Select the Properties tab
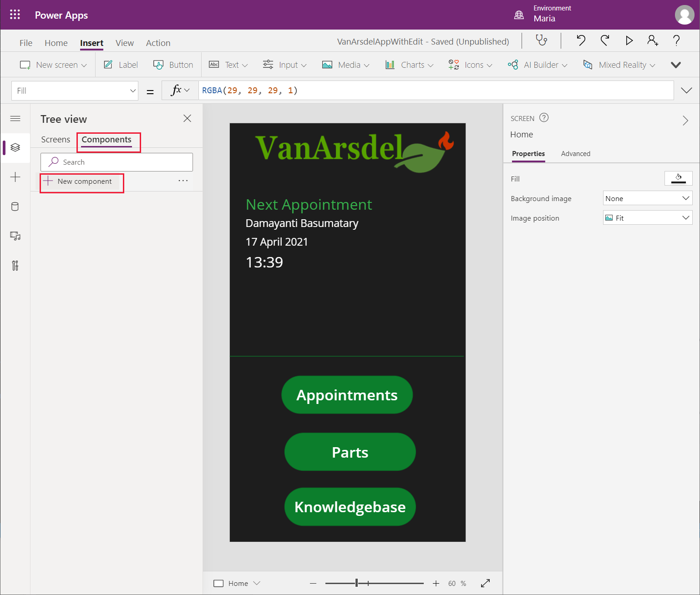This screenshot has width=700, height=595. (528, 154)
